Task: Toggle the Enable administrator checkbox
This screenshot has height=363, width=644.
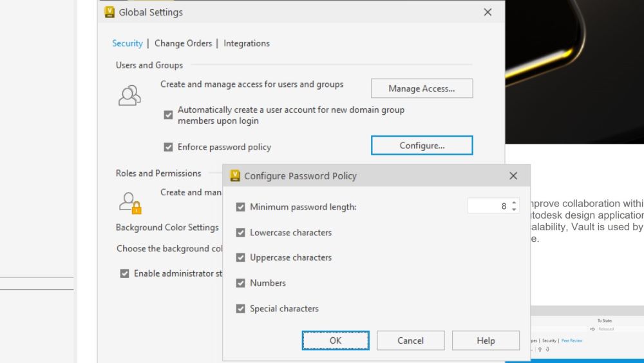Action: (124, 273)
